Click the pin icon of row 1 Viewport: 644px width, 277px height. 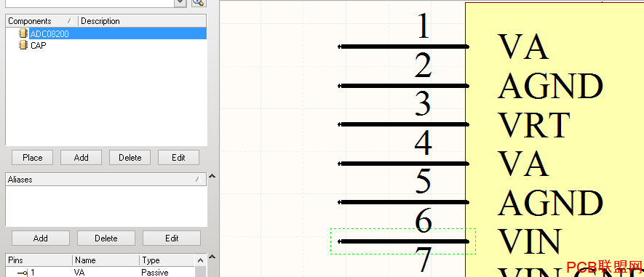[x=23, y=273]
